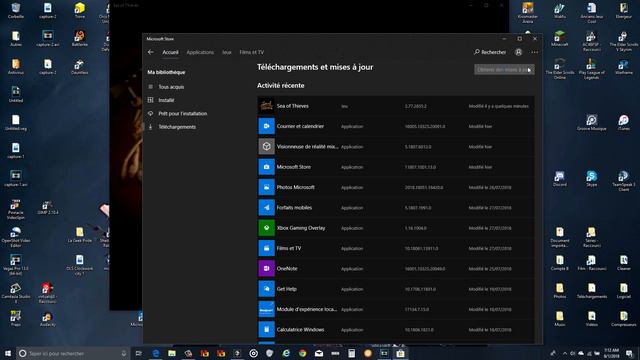This screenshot has height=360, width=640.
Task: Click 'Modifié il y a quelques minutes' text
Action: pos(498,106)
